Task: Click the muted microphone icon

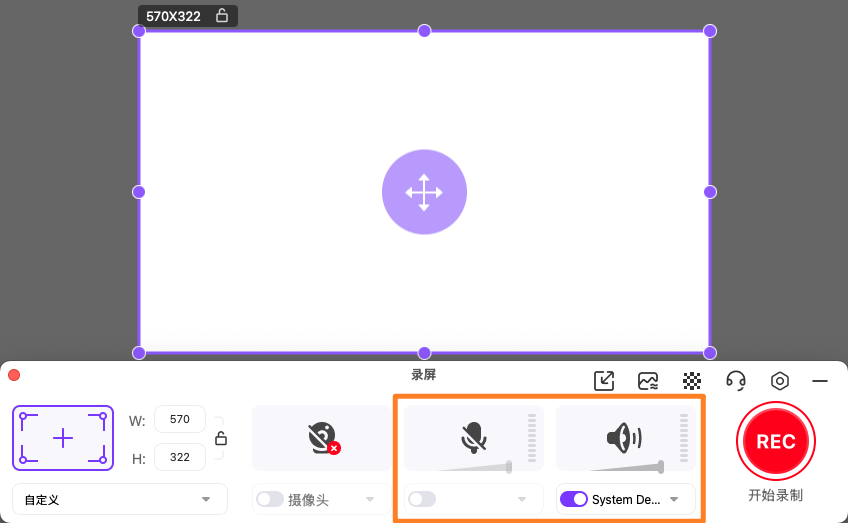Action: click(474, 438)
